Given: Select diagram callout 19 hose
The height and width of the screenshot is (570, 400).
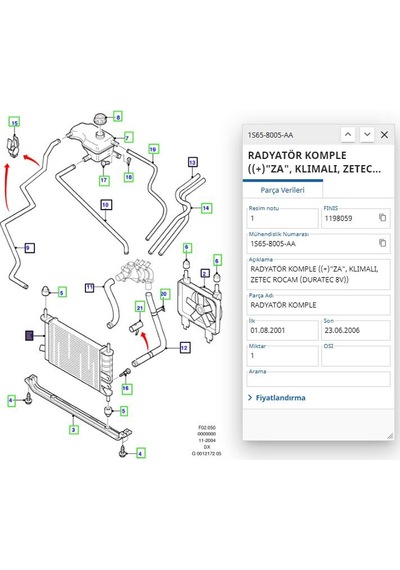Looking at the screenshot, I should pos(153,149).
